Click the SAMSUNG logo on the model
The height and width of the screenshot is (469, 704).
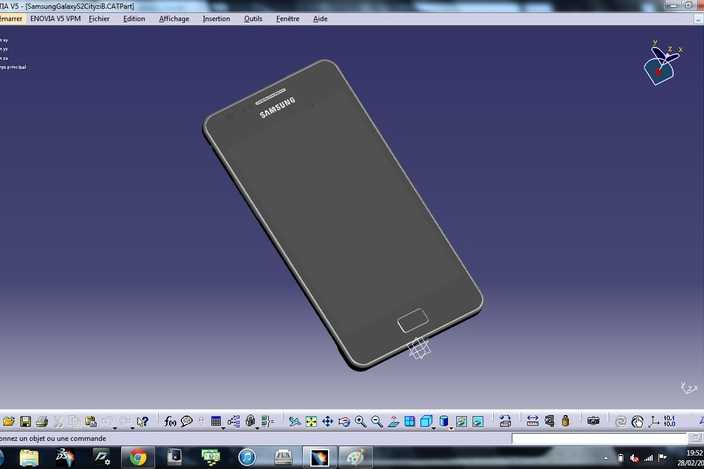pyautogui.click(x=277, y=108)
